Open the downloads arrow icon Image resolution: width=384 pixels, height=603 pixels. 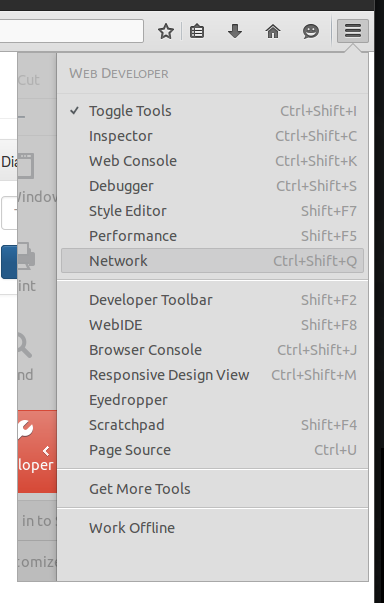[234, 31]
